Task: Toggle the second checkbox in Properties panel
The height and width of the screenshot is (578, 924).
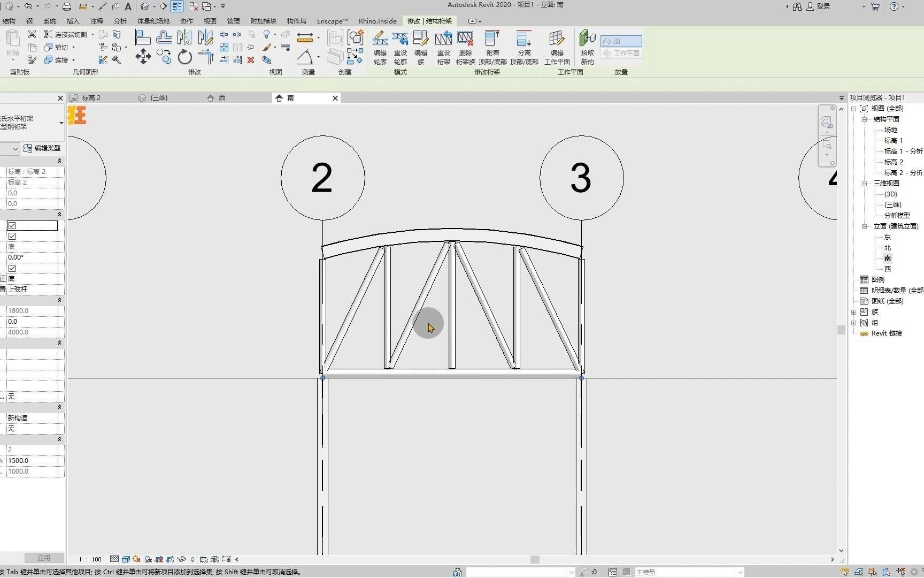Action: (12, 237)
